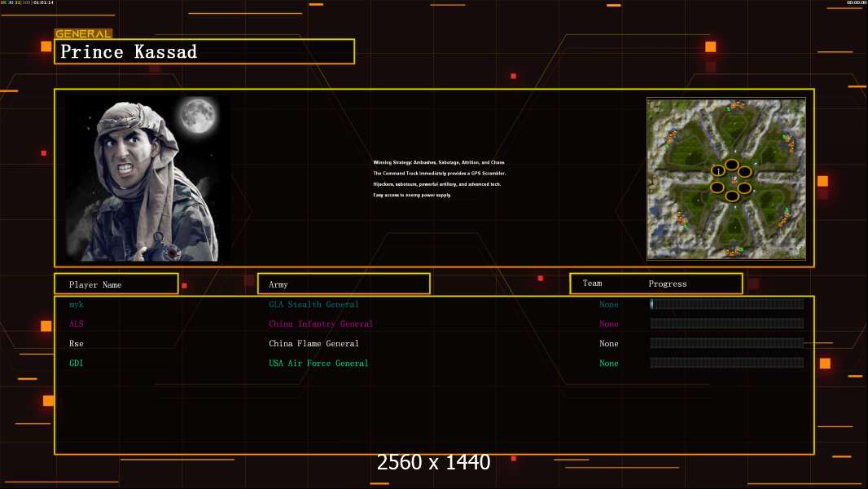Viewport: 868px width, 489px height.
Task: Select the start position marker numbered 1
Action: [x=718, y=171]
